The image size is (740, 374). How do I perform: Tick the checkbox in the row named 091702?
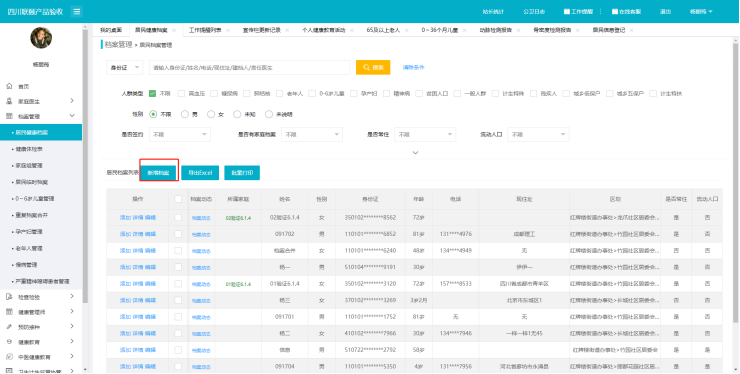tap(178, 234)
